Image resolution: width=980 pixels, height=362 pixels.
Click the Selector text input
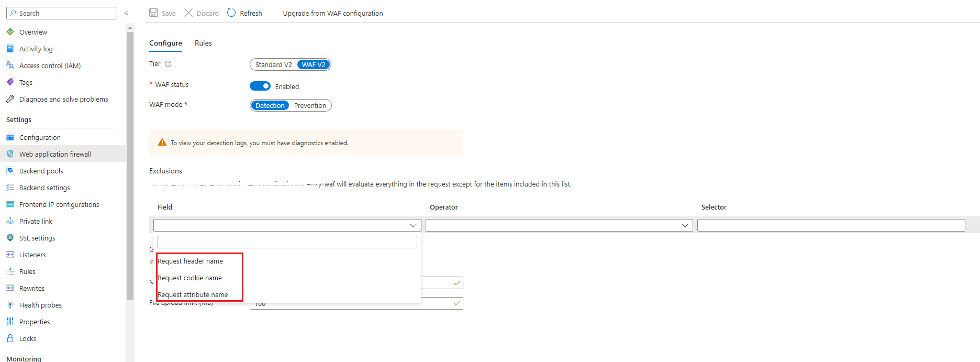pos(831,225)
